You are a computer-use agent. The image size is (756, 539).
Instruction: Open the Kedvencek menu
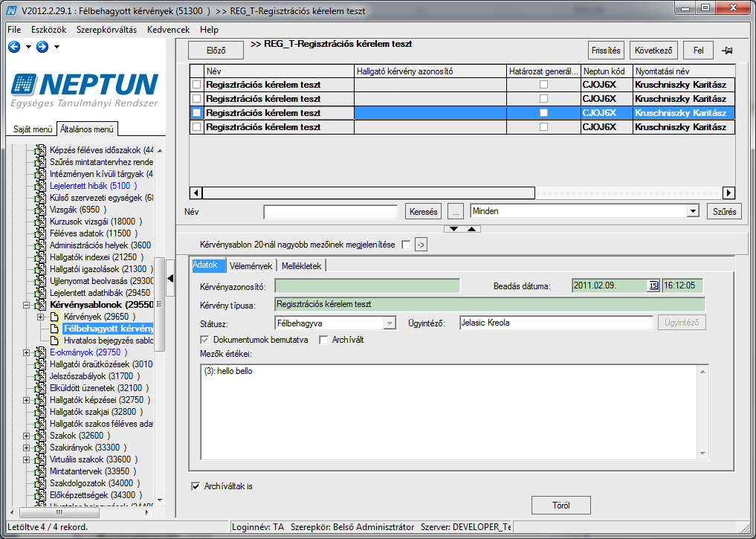[168, 30]
